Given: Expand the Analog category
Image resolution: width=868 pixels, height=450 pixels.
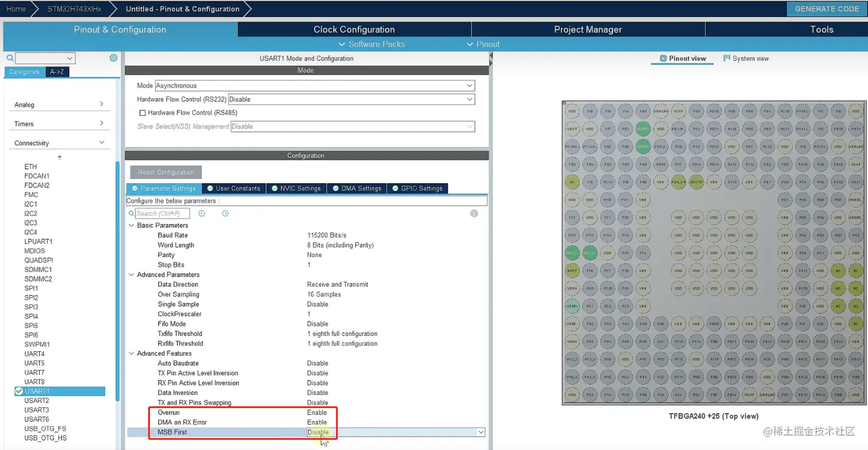Looking at the screenshot, I should click(59, 104).
